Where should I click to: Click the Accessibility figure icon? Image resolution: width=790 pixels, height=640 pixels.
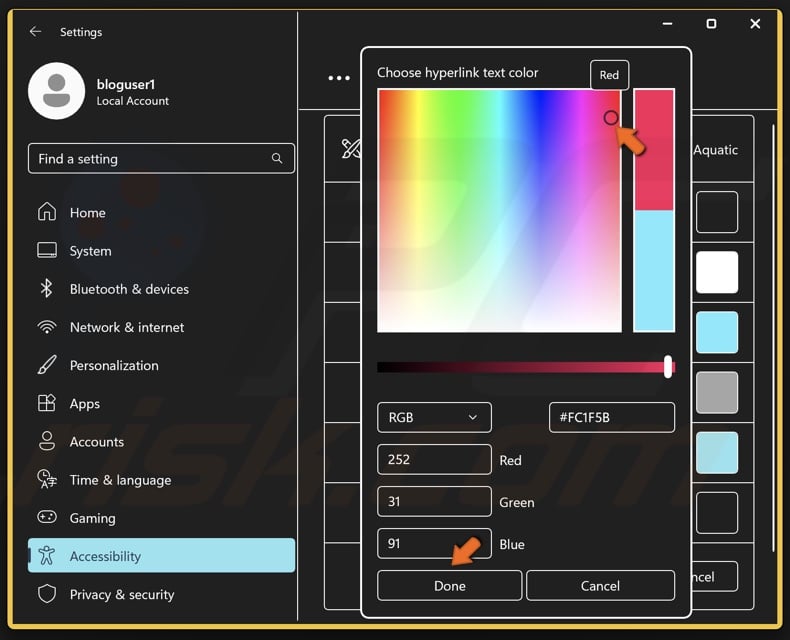coord(47,555)
